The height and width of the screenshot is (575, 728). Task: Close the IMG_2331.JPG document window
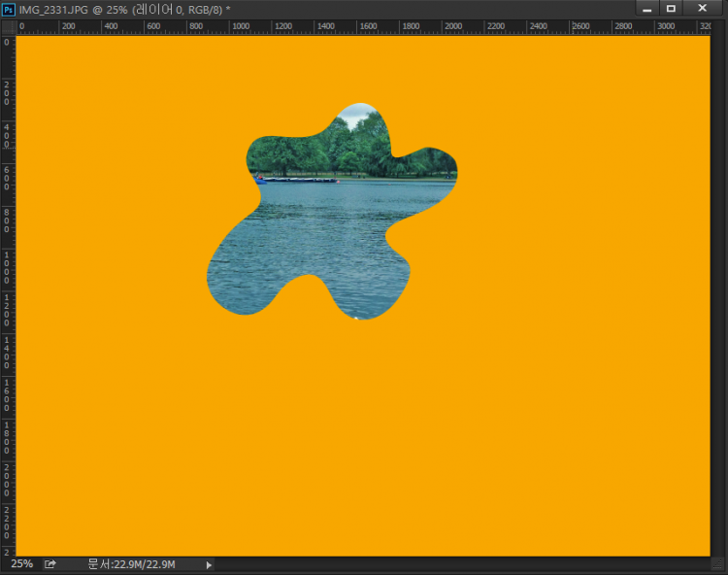point(702,8)
